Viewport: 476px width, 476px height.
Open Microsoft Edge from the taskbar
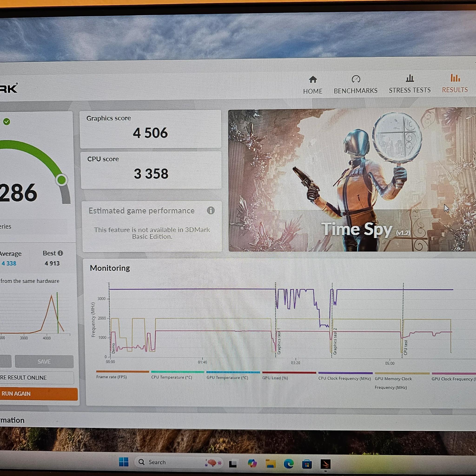288,464
